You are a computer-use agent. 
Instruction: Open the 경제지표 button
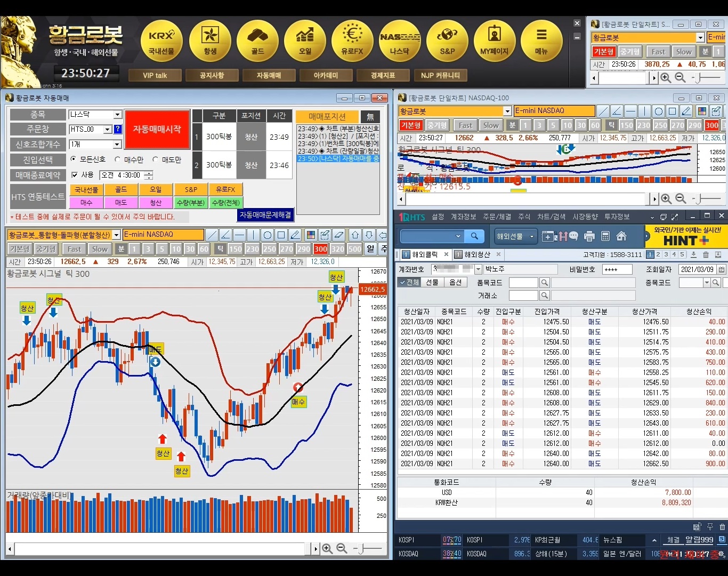point(383,75)
